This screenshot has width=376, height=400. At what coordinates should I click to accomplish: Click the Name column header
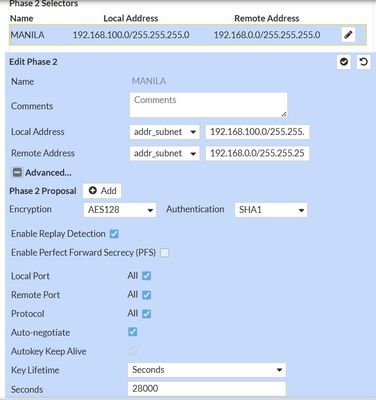22,18
